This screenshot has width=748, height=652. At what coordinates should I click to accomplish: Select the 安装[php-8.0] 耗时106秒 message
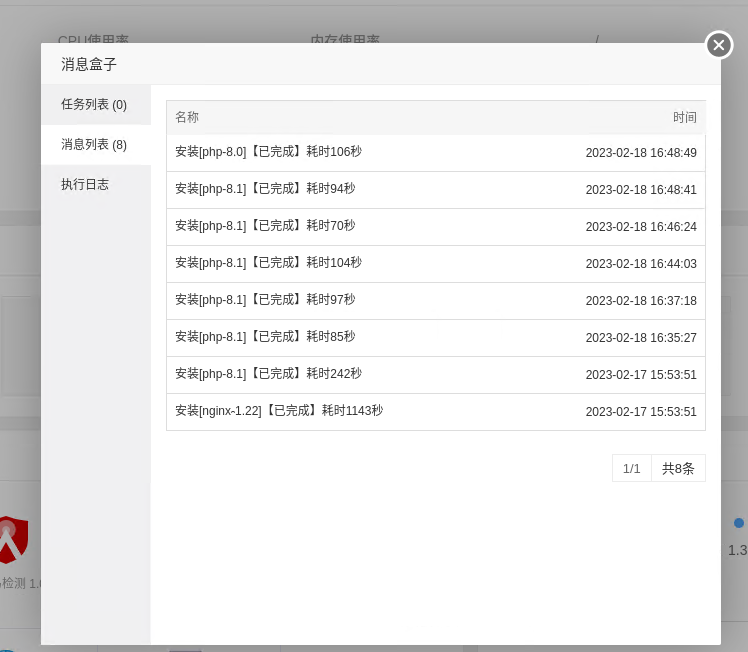click(436, 153)
